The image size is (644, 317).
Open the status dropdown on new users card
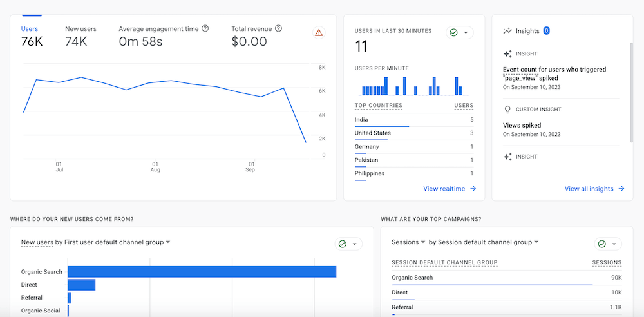348,244
